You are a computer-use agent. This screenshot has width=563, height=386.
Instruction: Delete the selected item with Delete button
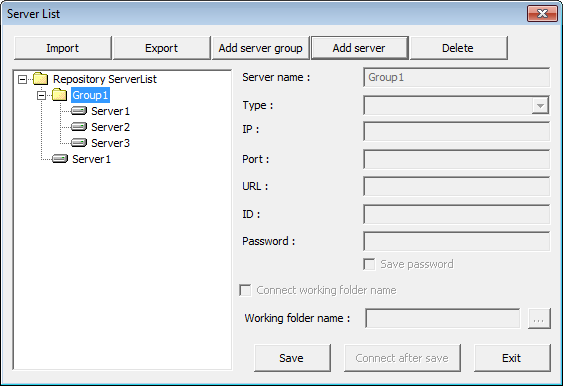coord(459,48)
